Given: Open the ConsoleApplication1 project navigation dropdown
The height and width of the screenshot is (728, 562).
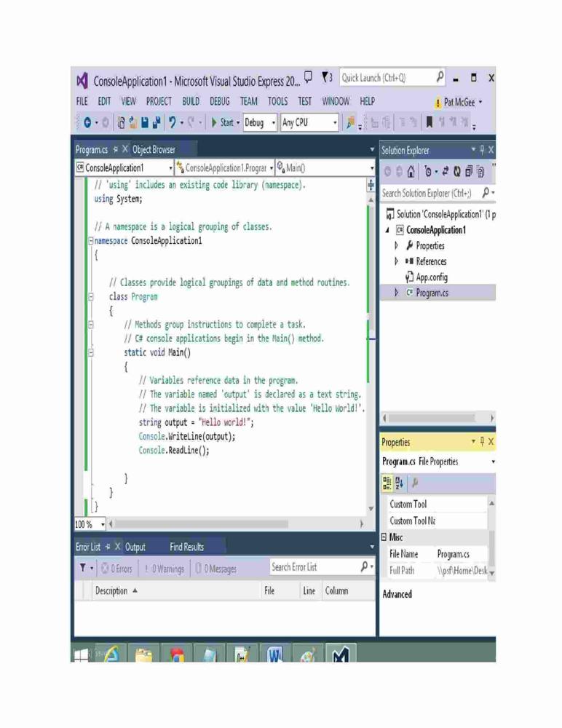Looking at the screenshot, I should click(x=124, y=167).
